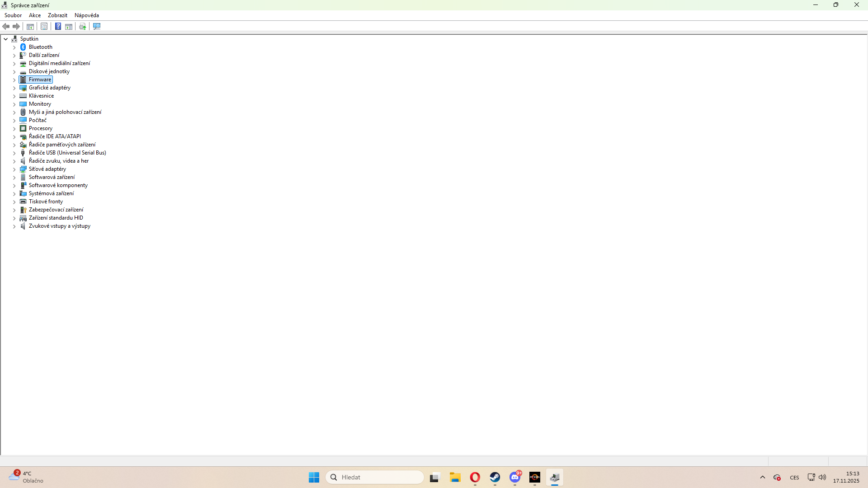Open the Zobrazit menu
Image resolution: width=868 pixels, height=488 pixels.
[57, 15]
